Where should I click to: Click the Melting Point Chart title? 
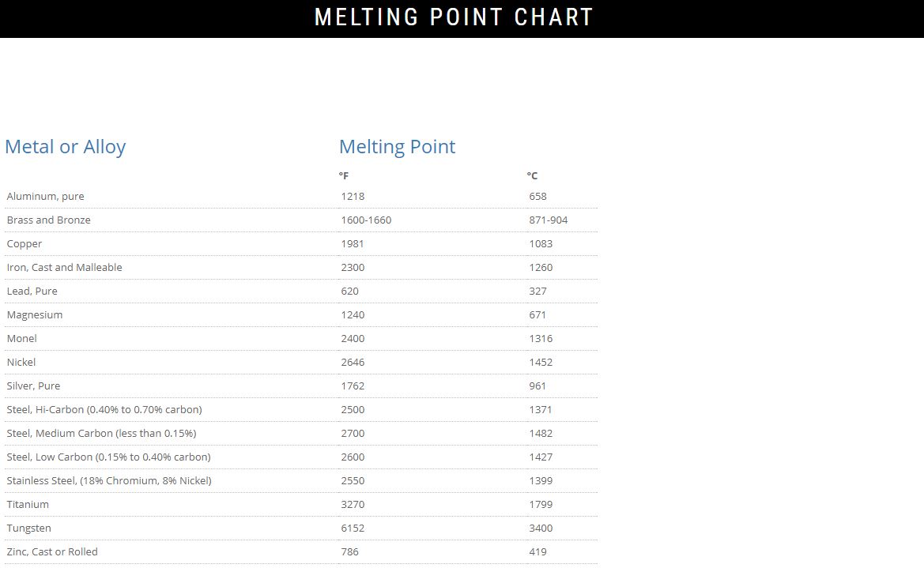pos(454,17)
